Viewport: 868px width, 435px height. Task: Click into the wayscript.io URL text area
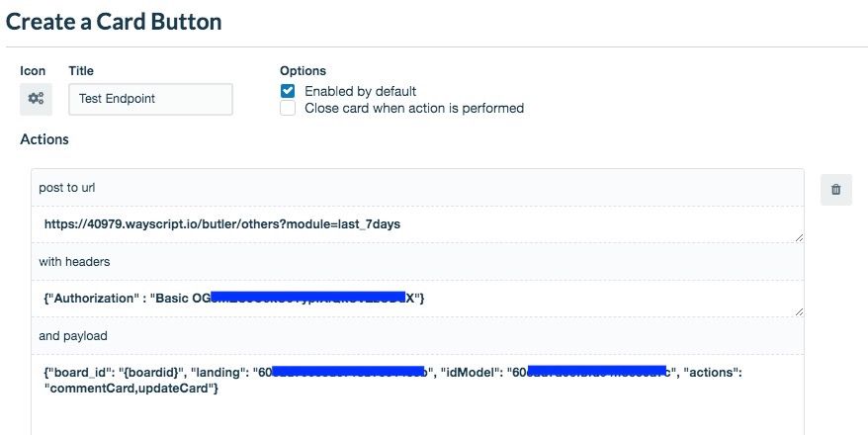click(x=417, y=224)
